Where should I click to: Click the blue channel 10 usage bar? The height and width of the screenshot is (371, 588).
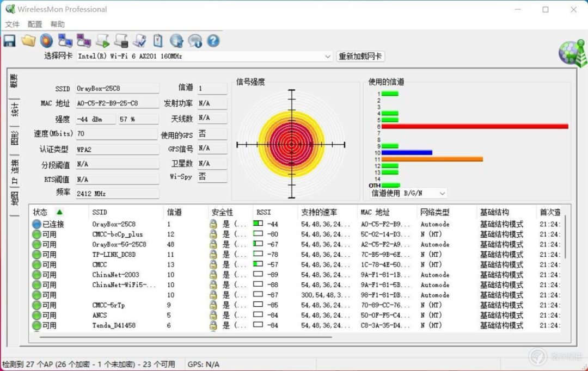(407, 152)
